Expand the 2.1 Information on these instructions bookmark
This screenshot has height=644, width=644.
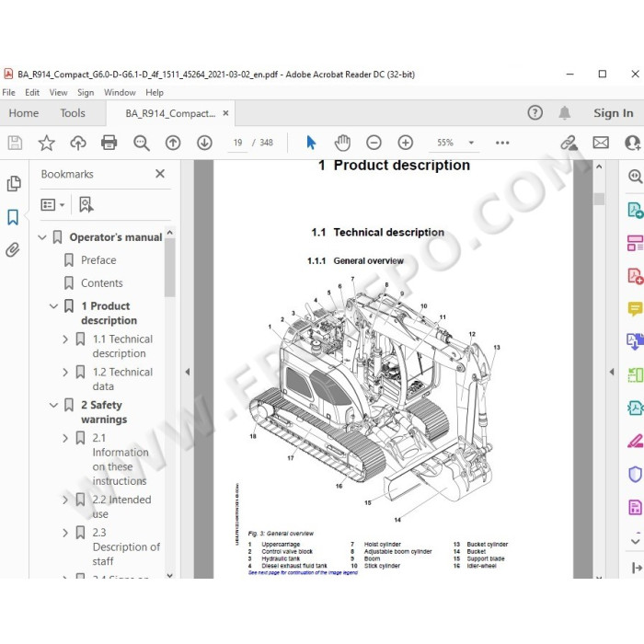coord(65,438)
